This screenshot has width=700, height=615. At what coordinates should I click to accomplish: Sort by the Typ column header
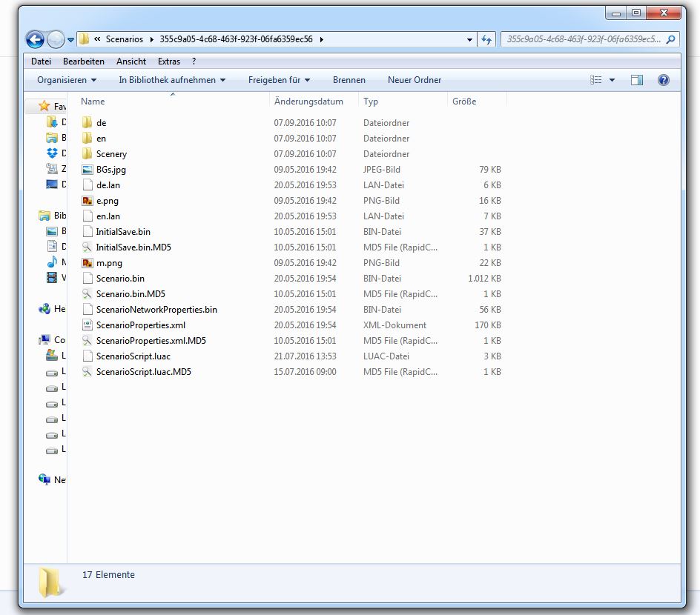pyautogui.click(x=371, y=102)
